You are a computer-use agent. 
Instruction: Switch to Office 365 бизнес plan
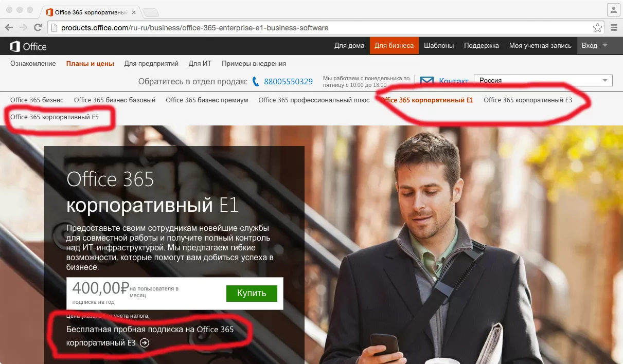[x=37, y=100]
